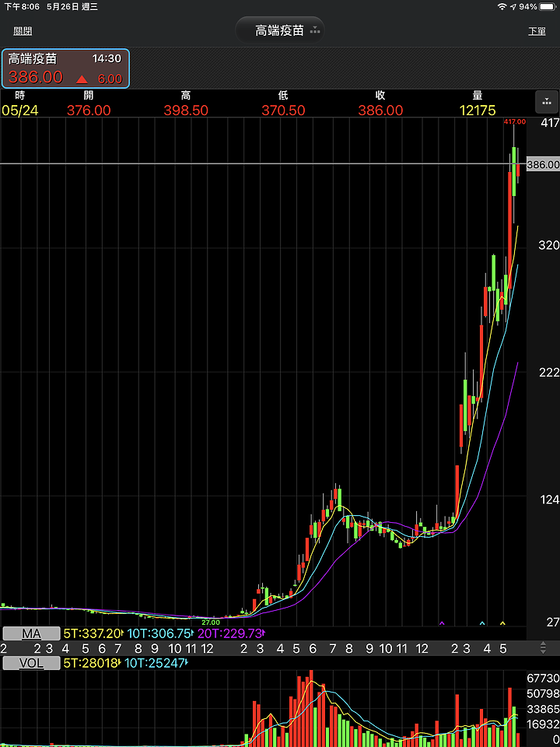Tap the high price 398.50

(186, 110)
